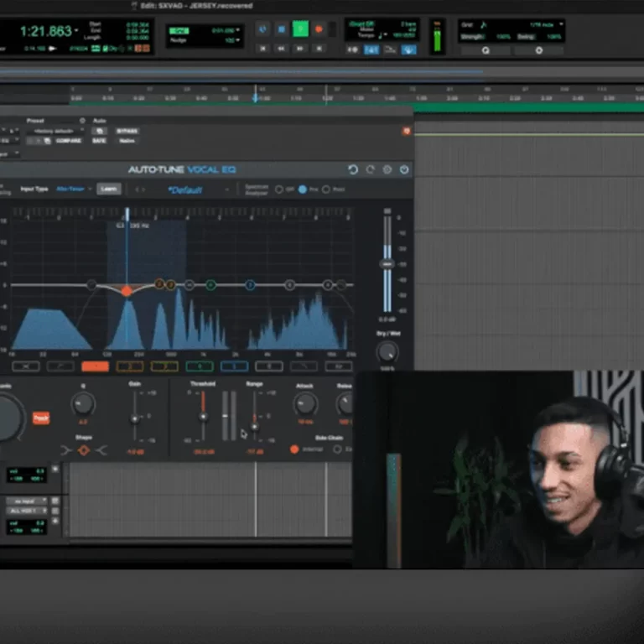Select the green-outlined band button
The width and height of the screenshot is (644, 644).
pyautogui.click(x=200, y=366)
